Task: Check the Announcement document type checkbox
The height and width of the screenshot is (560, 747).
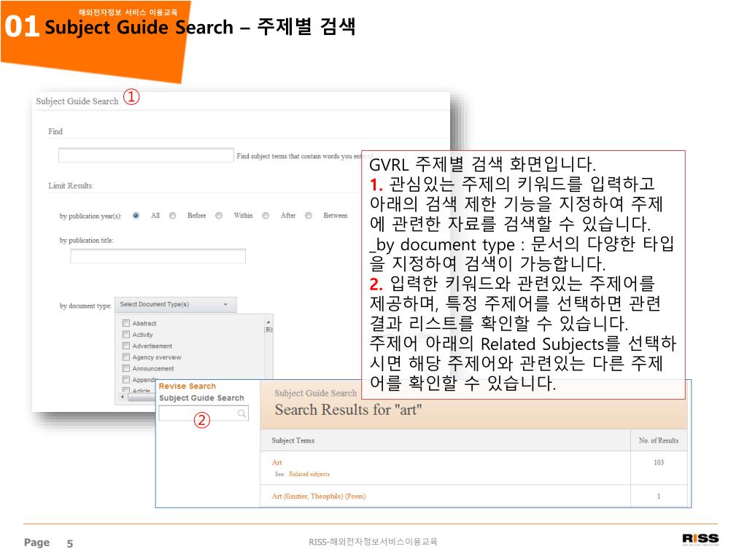Action: pos(126,368)
